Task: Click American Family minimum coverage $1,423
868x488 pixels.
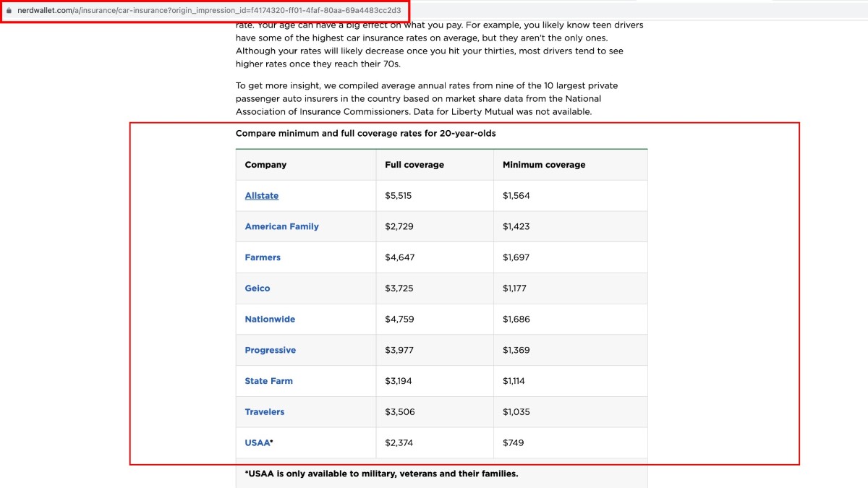Action: pos(516,226)
